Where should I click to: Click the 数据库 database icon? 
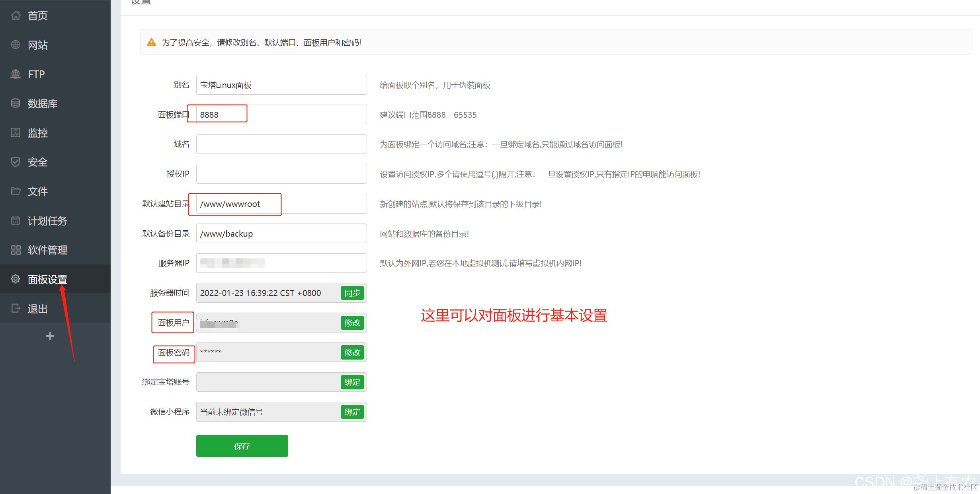click(x=16, y=103)
